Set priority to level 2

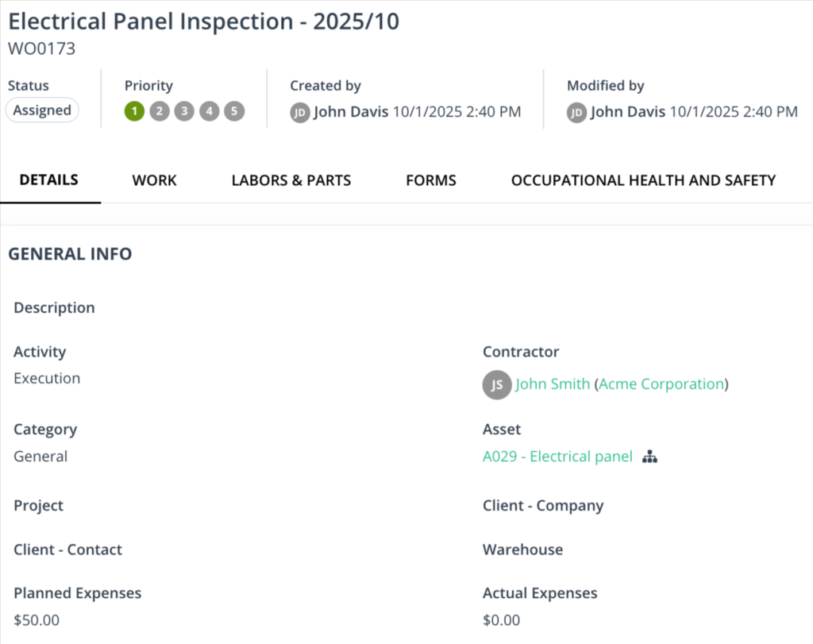160,111
